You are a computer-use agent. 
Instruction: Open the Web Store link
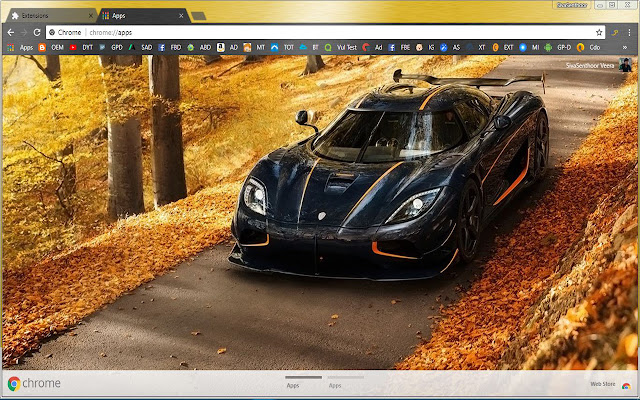pos(603,384)
